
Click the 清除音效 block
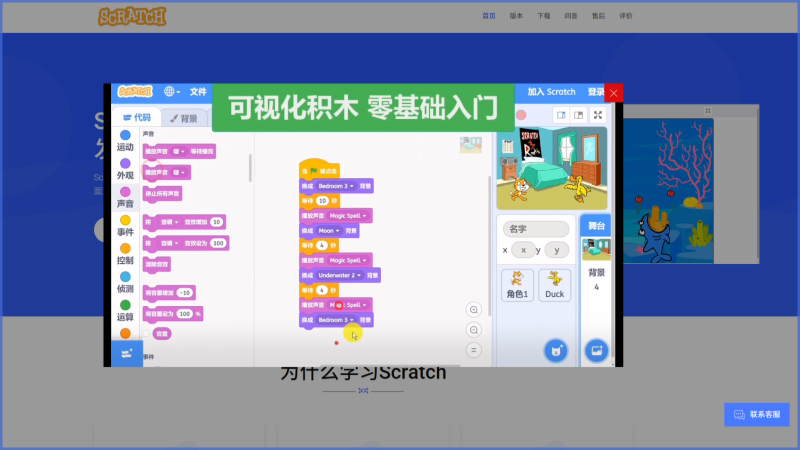tap(157, 264)
